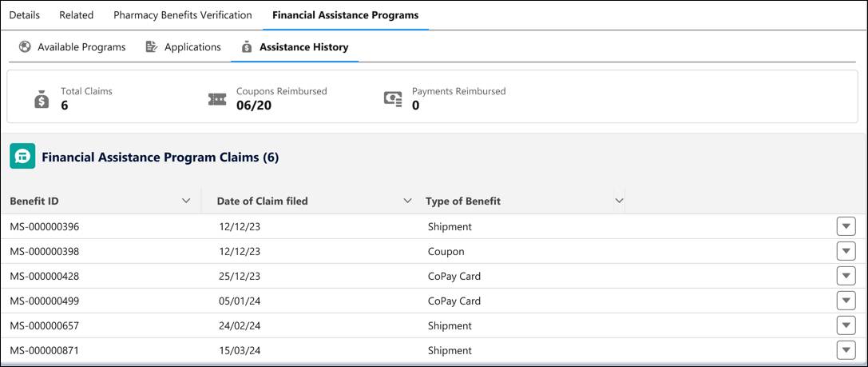This screenshot has height=367, width=868.
Task: Click the Type of Benefit column header
Action: point(463,201)
